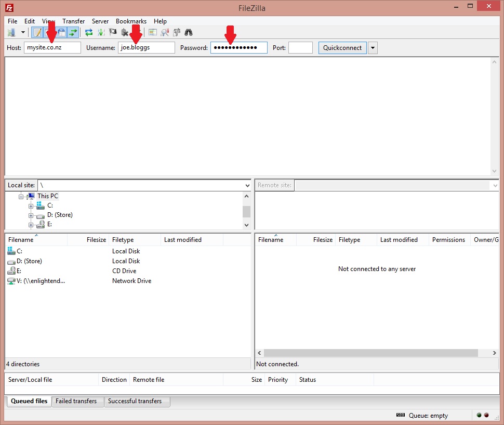Sort local list by Filename column
Screen dimensions: 504x425
tap(36, 240)
